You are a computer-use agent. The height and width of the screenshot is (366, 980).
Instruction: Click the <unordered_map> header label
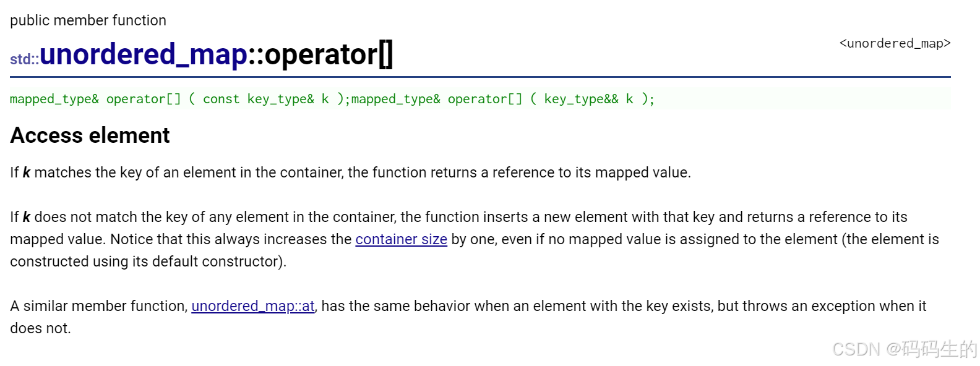[x=895, y=43]
